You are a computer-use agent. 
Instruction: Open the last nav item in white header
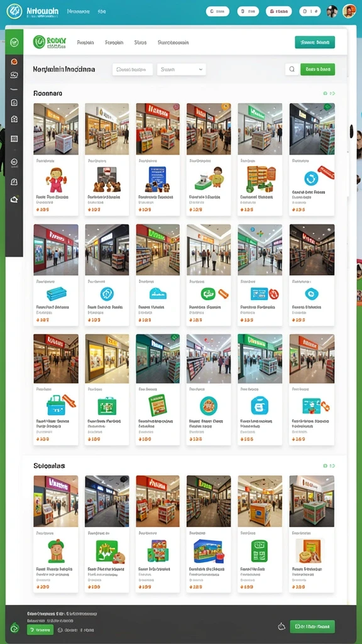[173, 42]
